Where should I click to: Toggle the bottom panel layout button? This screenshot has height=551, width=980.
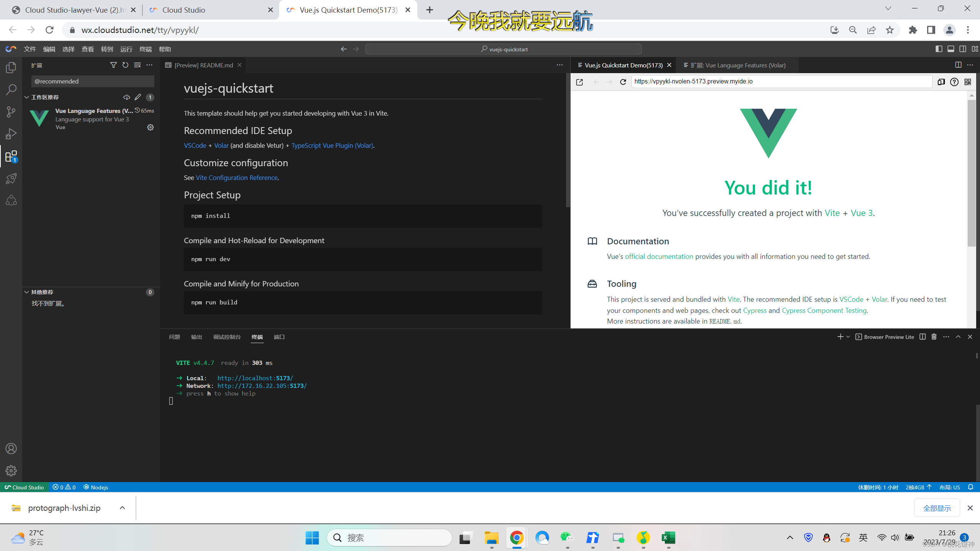click(951, 49)
